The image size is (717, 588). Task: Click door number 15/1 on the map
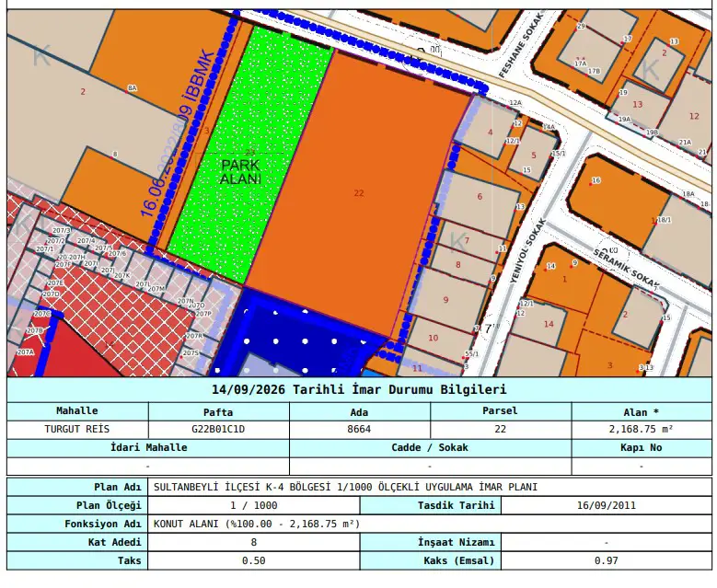(x=559, y=154)
